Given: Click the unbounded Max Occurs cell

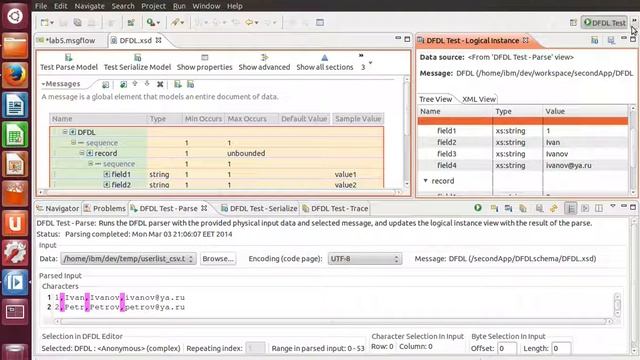Looking at the screenshot, I should point(246,153).
